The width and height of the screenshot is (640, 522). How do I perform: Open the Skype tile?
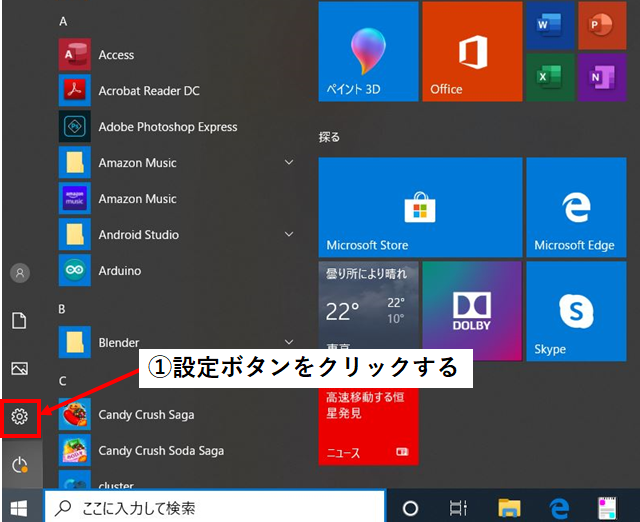pos(576,311)
